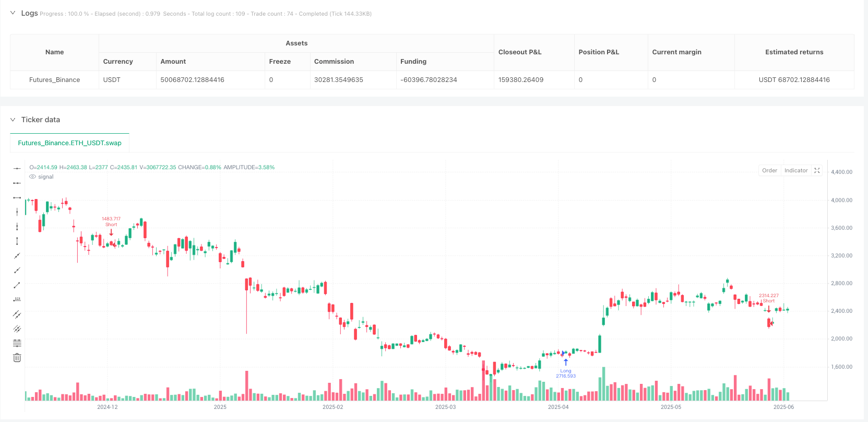Select the parallel channel drawing tool
The height and width of the screenshot is (422, 868).
click(x=17, y=314)
